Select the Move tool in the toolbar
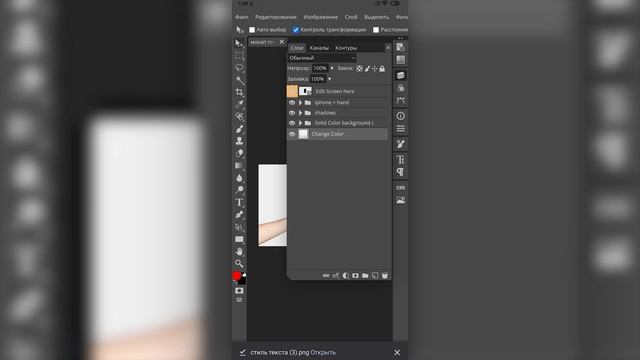This screenshot has height=360, width=640. [x=239, y=43]
